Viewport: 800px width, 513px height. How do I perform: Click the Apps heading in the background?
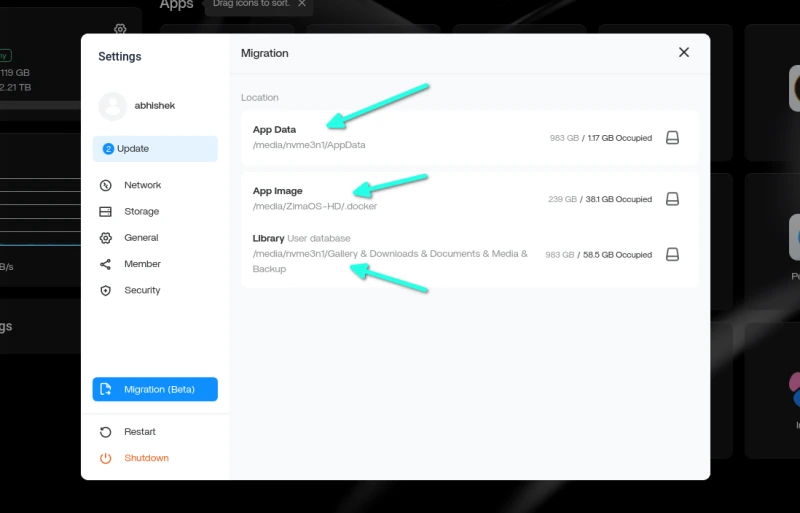click(x=177, y=5)
